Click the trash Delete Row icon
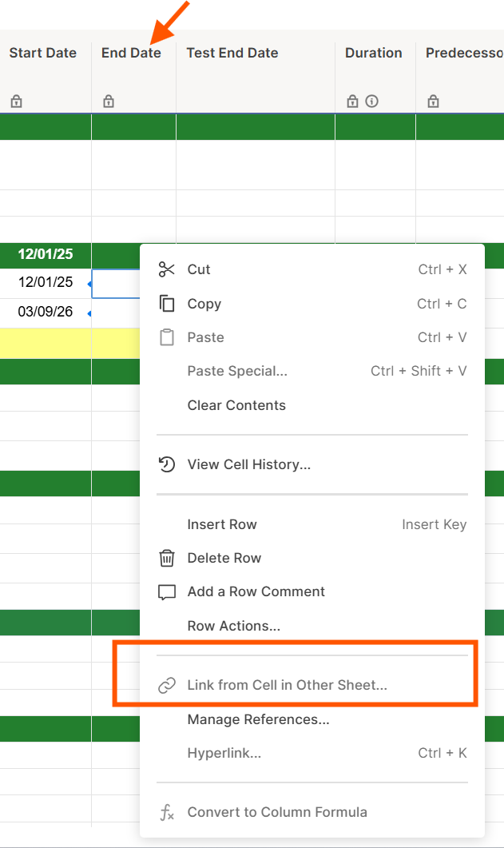 pyautogui.click(x=167, y=558)
